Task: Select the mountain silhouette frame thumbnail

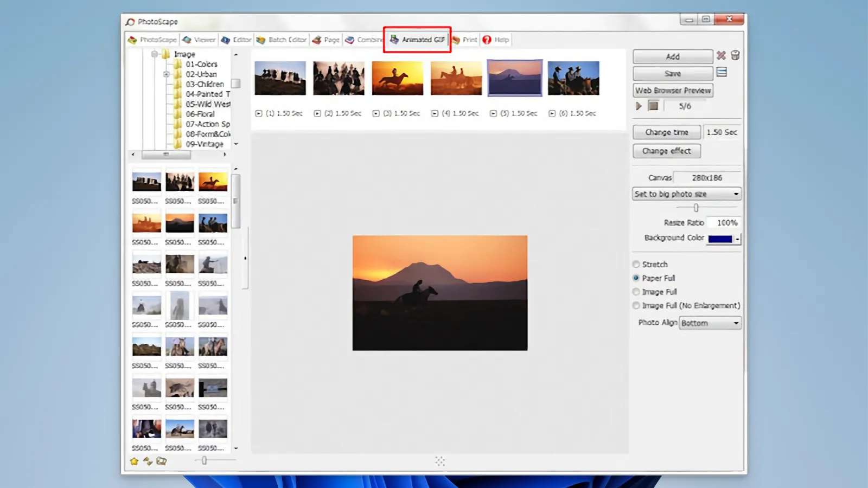Action: click(514, 78)
